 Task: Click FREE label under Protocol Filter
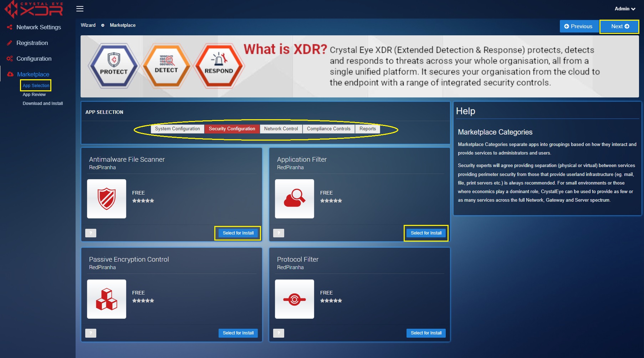[x=326, y=293]
